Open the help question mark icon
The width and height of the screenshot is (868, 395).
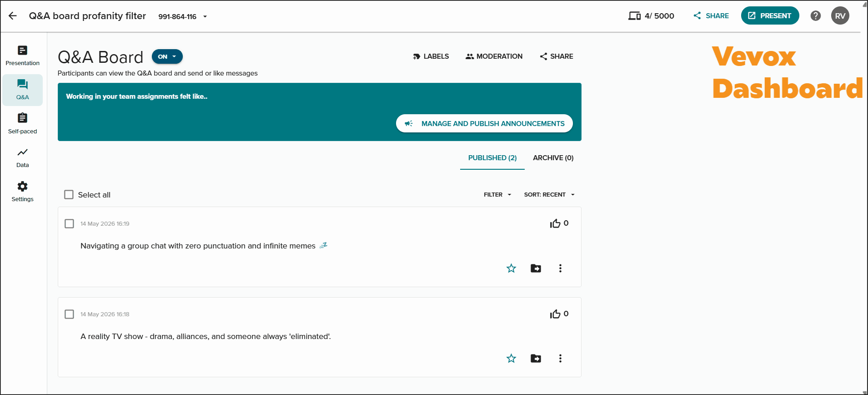(x=816, y=16)
